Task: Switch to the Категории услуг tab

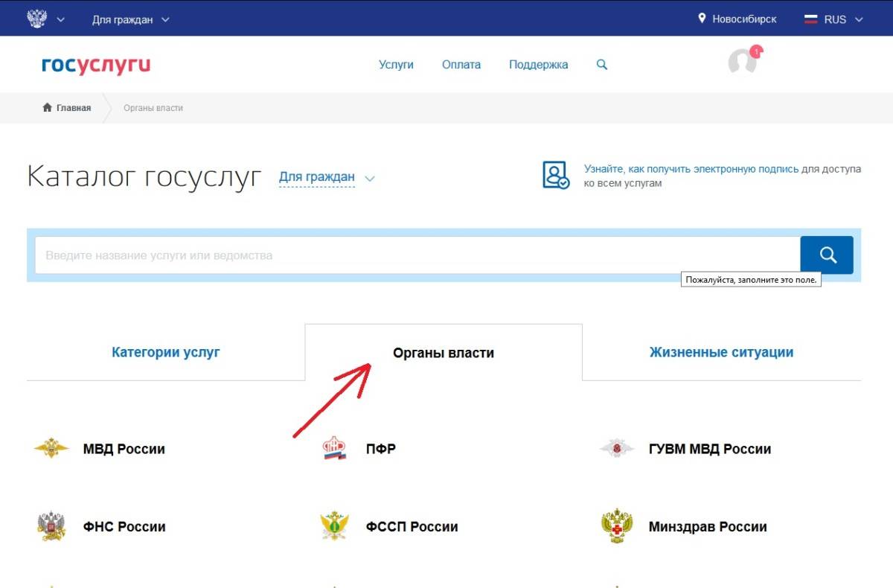Action: point(166,352)
